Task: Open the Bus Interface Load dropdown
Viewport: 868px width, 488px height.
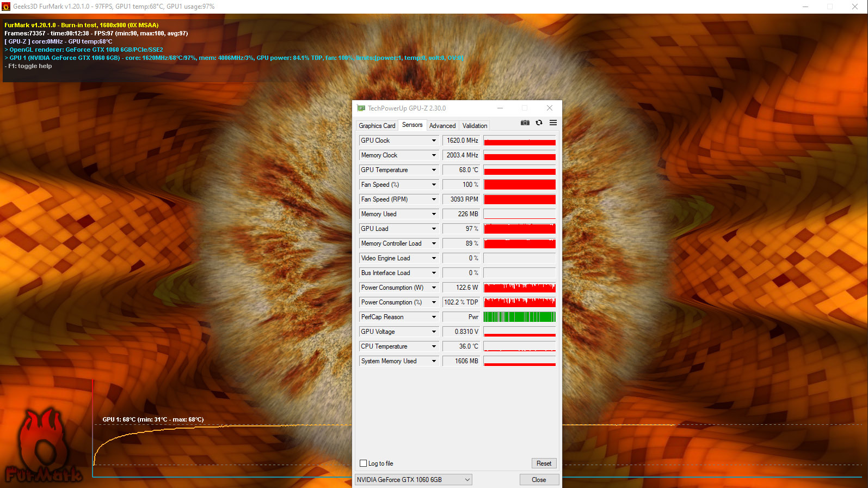Action: click(x=434, y=273)
